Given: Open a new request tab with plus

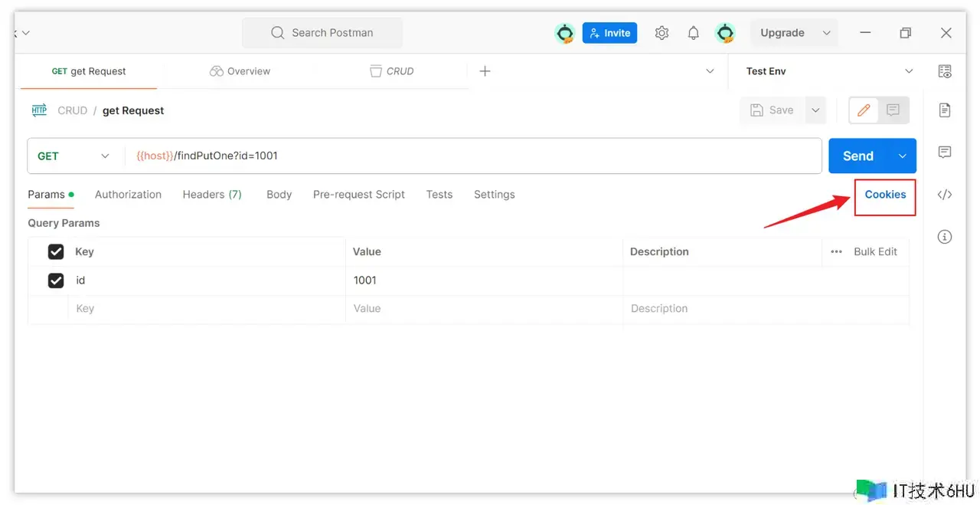Looking at the screenshot, I should pos(485,71).
